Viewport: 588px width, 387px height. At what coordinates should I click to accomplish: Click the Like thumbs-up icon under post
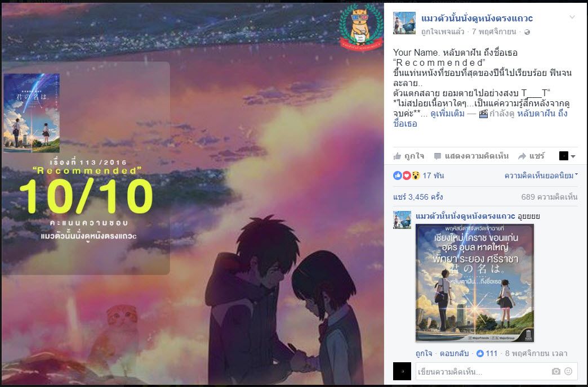click(398, 156)
